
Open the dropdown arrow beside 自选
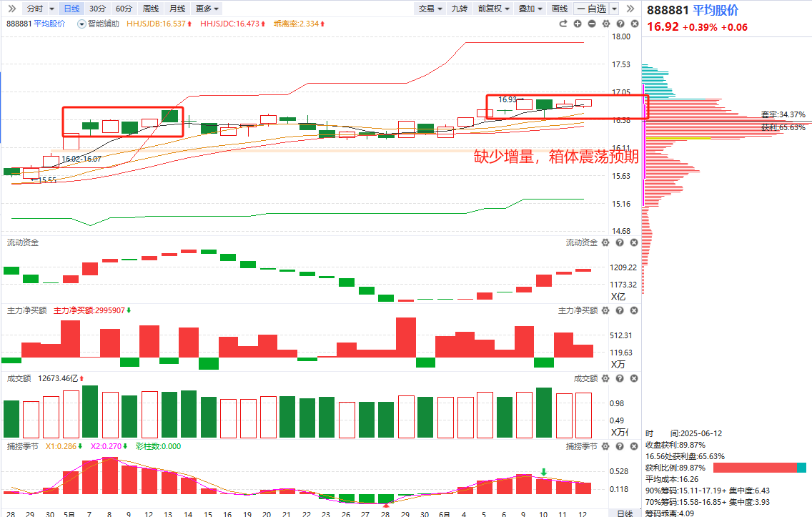tap(614, 9)
